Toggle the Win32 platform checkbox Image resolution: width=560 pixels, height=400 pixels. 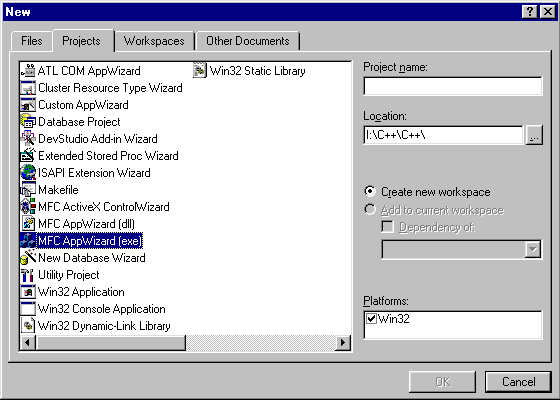pyautogui.click(x=371, y=318)
